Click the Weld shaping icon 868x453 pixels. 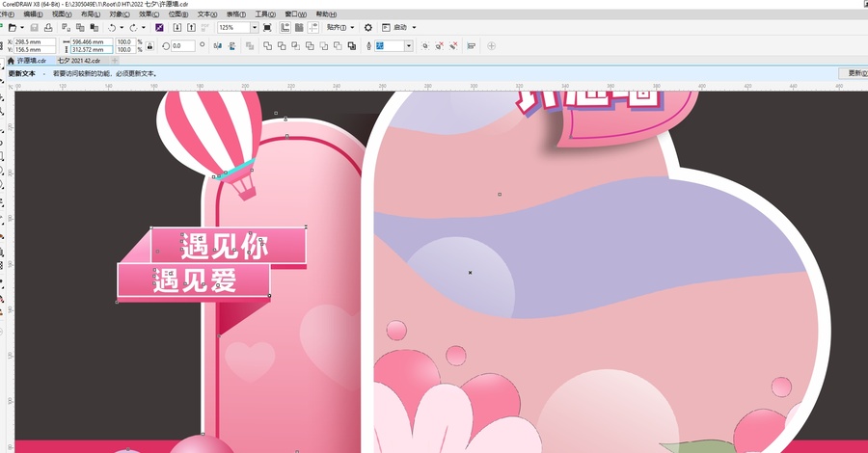pyautogui.click(x=268, y=46)
